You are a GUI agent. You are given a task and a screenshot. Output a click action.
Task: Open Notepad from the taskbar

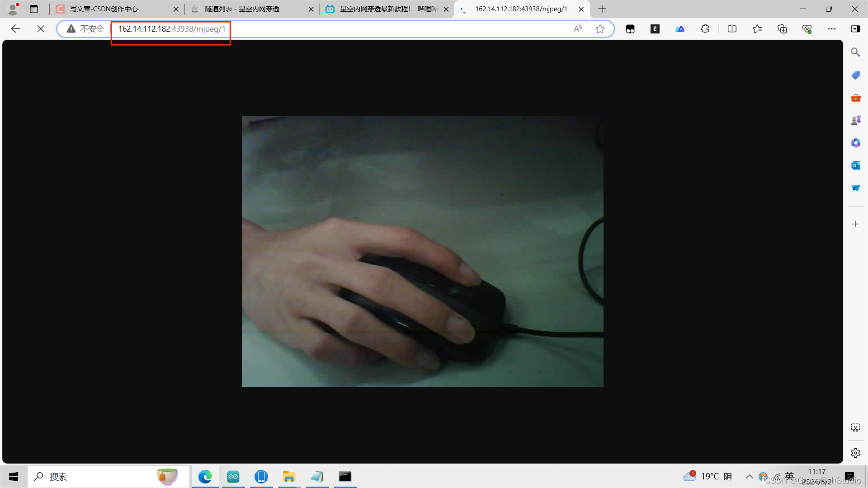pyautogui.click(x=317, y=476)
